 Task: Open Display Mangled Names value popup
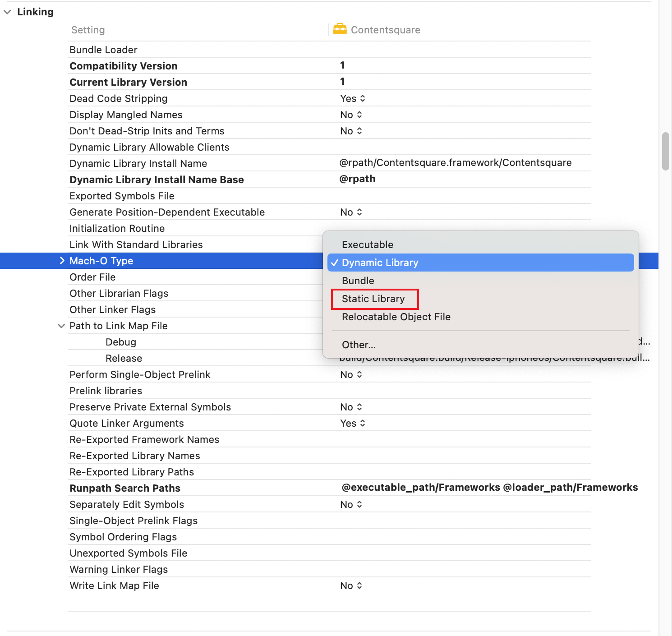pos(351,115)
